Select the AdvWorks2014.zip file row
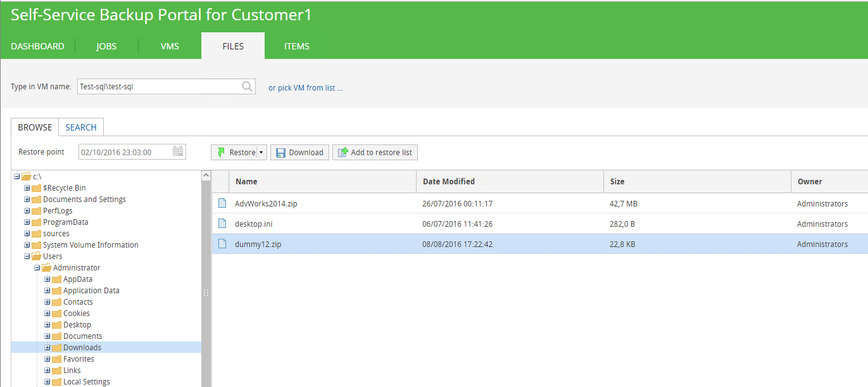The image size is (868, 387). [x=540, y=203]
